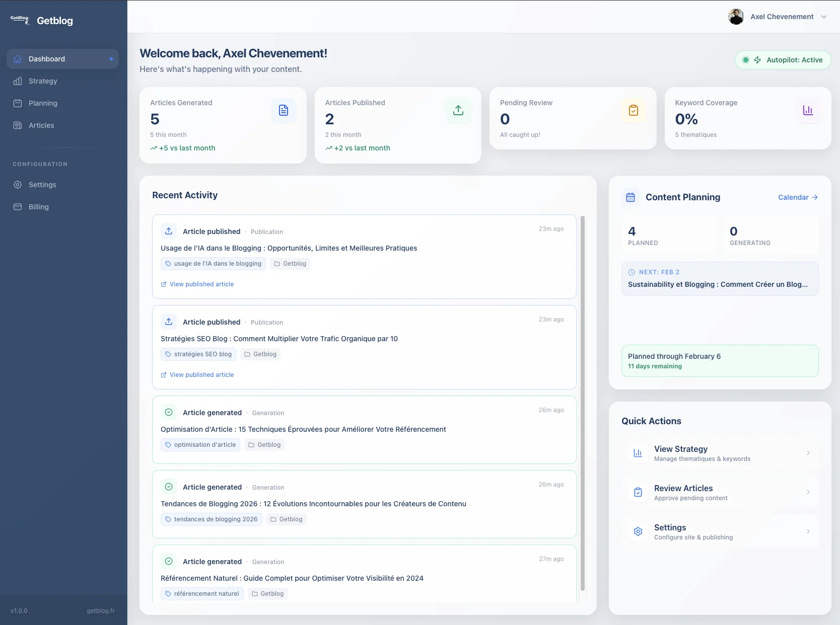Click the Billing card icon in sidebar
Screen dimensions: 840x625
(x=17, y=207)
